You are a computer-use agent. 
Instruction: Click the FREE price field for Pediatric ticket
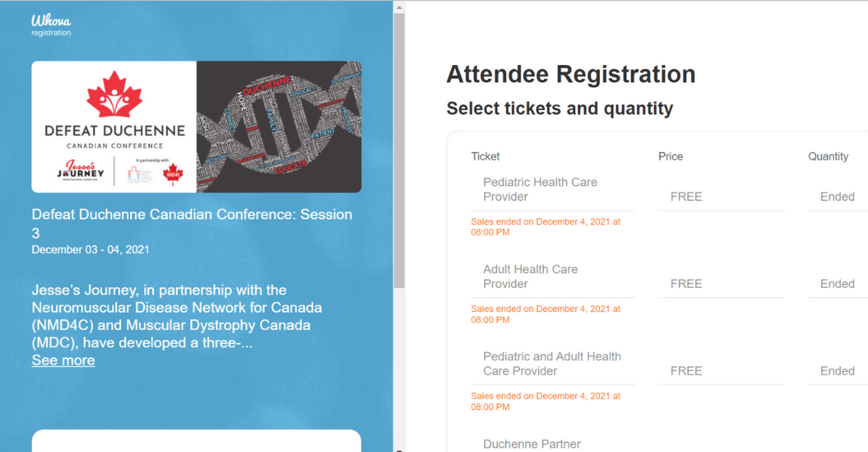pyautogui.click(x=686, y=196)
